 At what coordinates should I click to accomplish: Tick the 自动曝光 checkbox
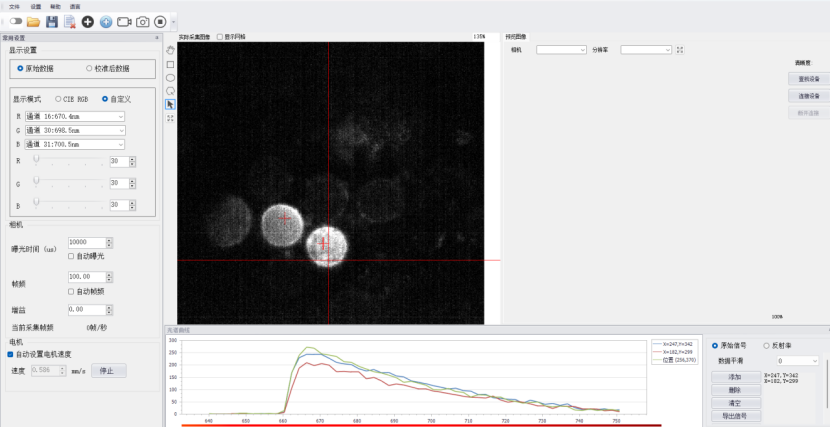pos(71,256)
